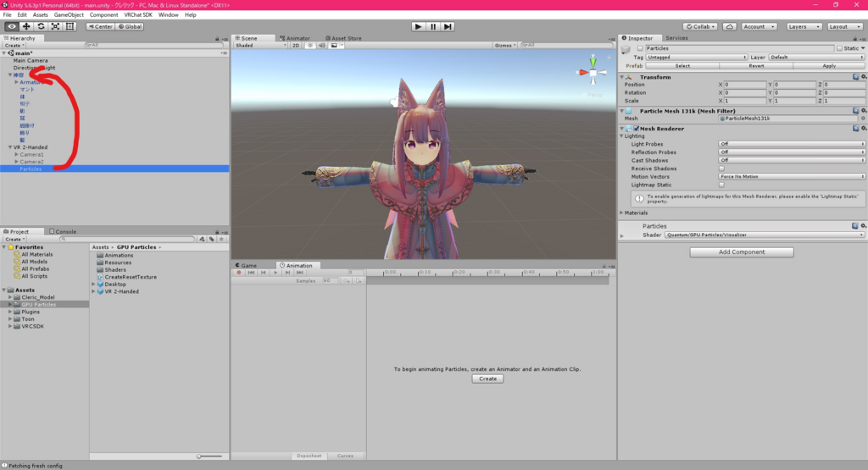Screen dimensions: 868x470
Task: Toggle pivot mode Center button
Action: [100, 26]
